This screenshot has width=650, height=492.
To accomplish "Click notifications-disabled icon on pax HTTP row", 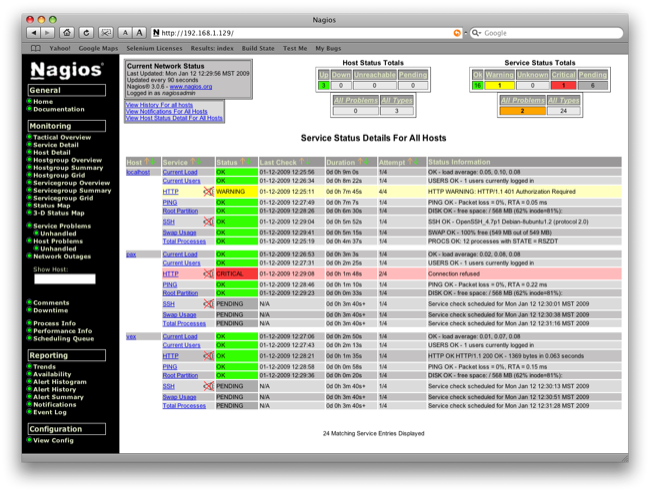I will 209,274.
